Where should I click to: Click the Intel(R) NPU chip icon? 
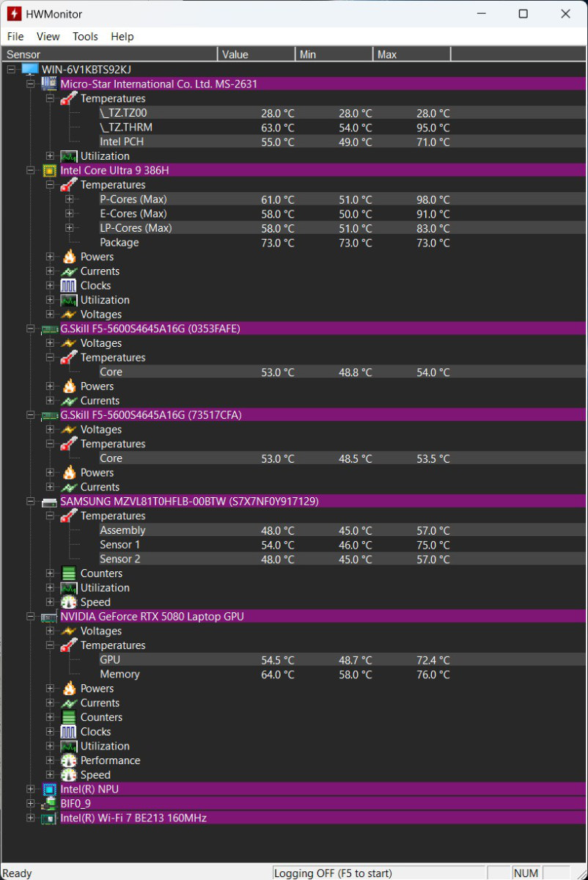click(50, 789)
